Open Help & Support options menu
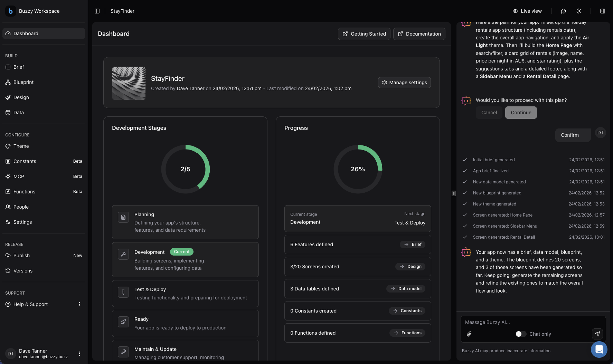613x364 pixels. [x=79, y=304]
